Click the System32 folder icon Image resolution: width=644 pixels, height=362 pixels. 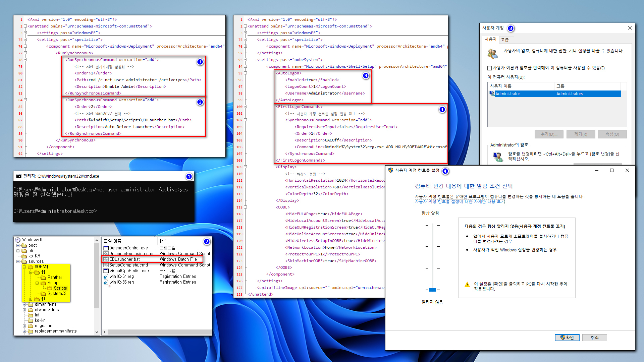pos(43,294)
